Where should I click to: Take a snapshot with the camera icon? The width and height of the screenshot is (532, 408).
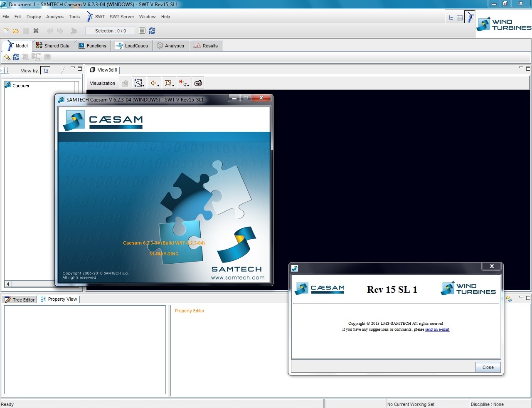coord(198,83)
